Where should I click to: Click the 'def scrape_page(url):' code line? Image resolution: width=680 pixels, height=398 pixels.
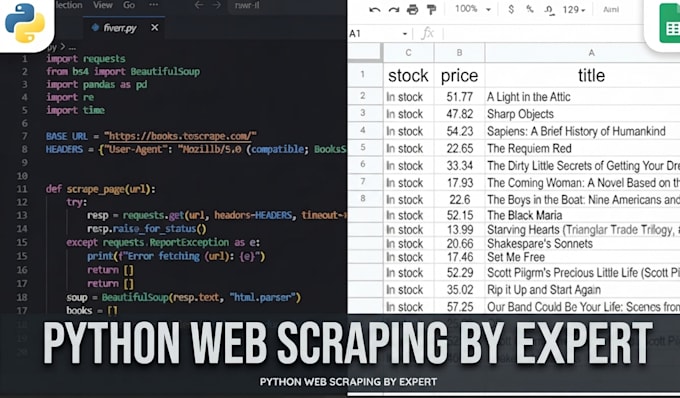[101, 189]
